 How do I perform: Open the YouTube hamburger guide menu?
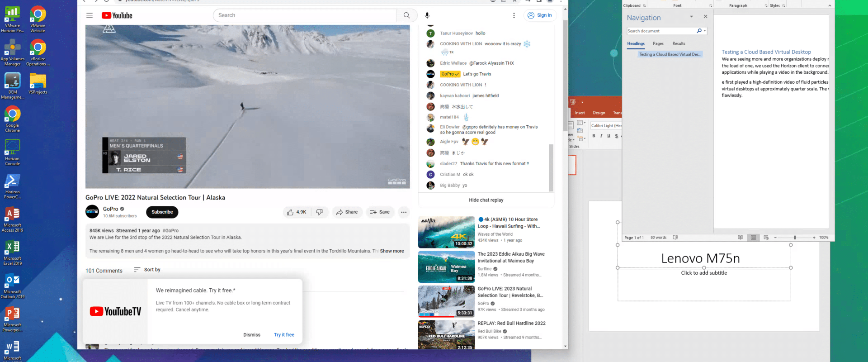[x=90, y=15]
